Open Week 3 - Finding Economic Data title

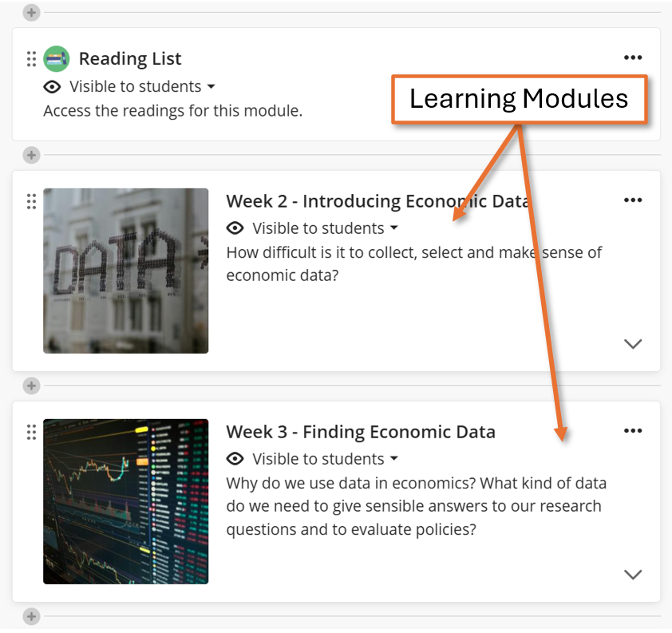(361, 432)
